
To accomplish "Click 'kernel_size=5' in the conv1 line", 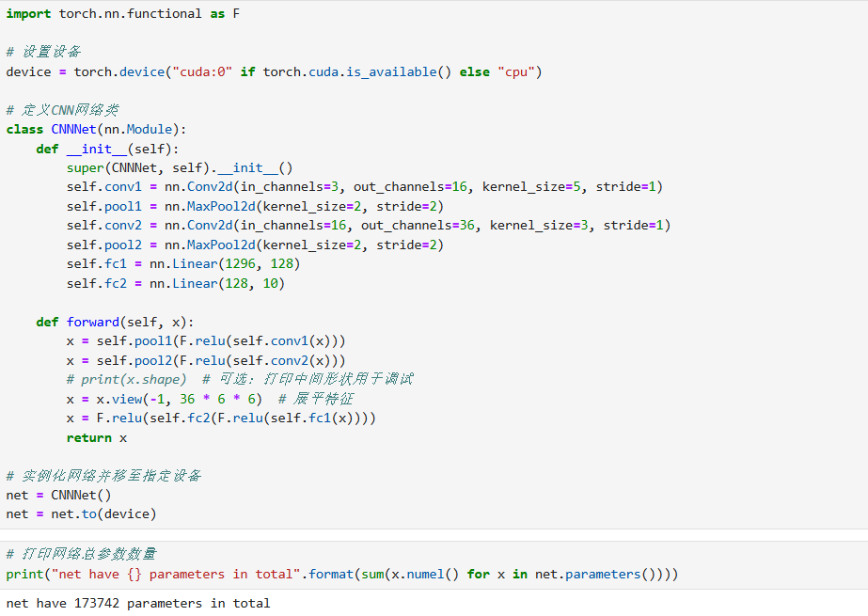I will click(531, 187).
